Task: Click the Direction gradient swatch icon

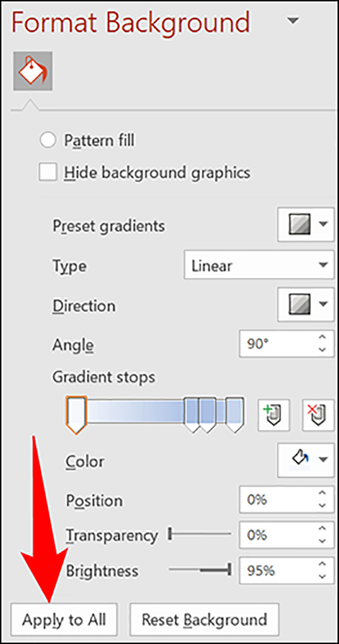Action: point(297,305)
